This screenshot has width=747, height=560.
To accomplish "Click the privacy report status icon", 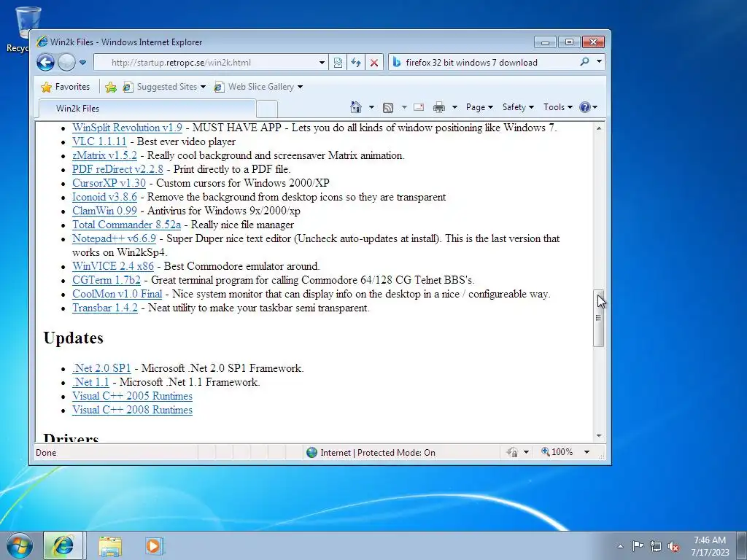I will pyautogui.click(x=512, y=452).
